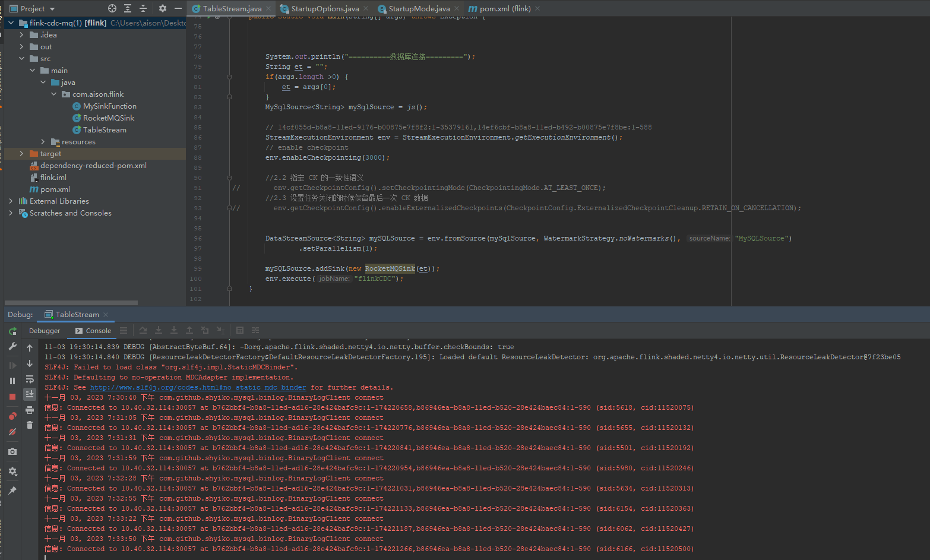This screenshot has height=560, width=930.
Task: Click the Select Opened File target icon
Action: [112, 8]
